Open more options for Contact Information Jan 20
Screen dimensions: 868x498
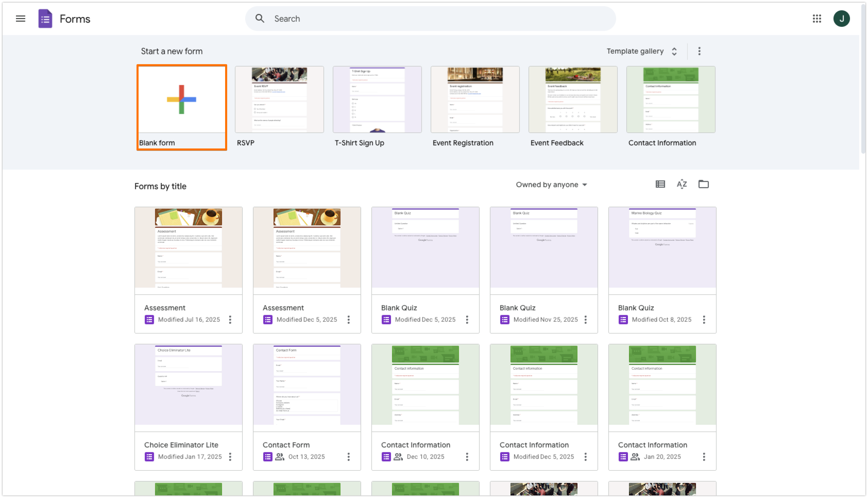[x=704, y=457]
